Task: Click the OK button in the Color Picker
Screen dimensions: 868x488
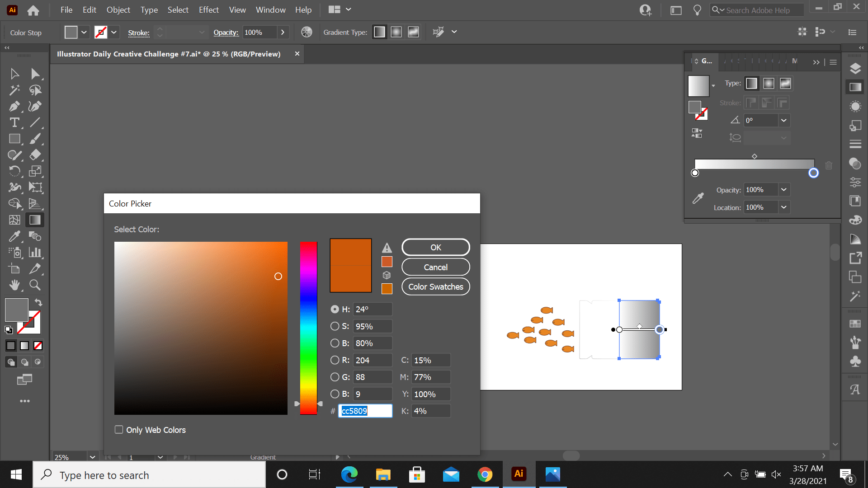Action: point(435,247)
